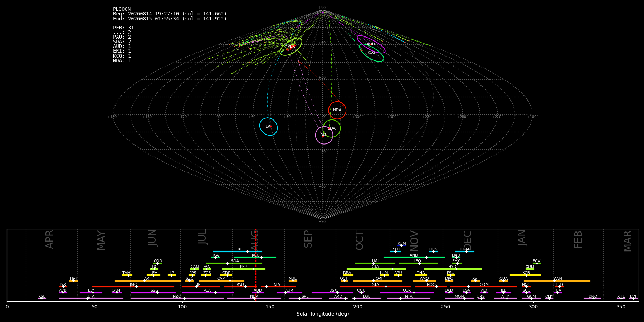Select the KCG radiant ellipse
Image resolution: width=644 pixels, height=322 pixels.
[372, 53]
